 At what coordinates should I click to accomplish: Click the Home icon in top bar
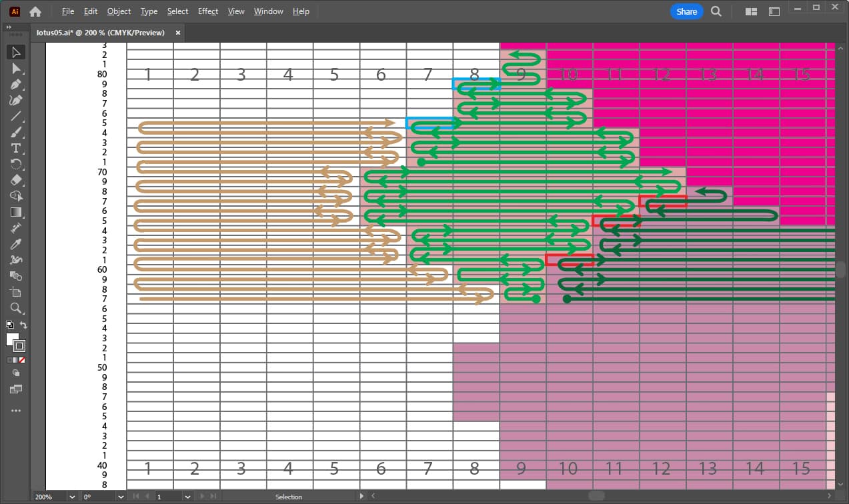35,11
